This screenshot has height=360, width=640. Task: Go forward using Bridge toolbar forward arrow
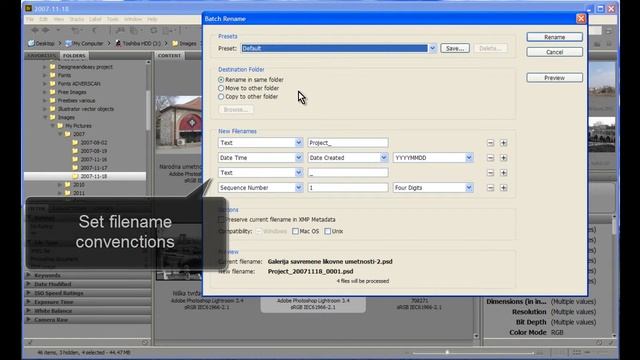coord(46,30)
